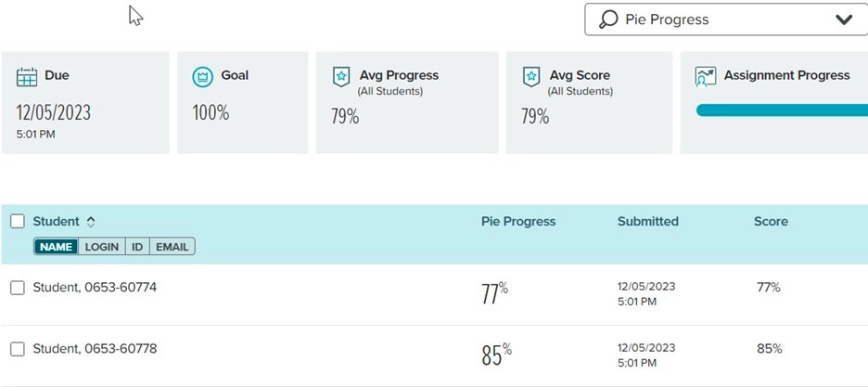Viewport: 868px width, 387px height.
Task: Click the Assignment Progress chart icon
Action: (705, 77)
